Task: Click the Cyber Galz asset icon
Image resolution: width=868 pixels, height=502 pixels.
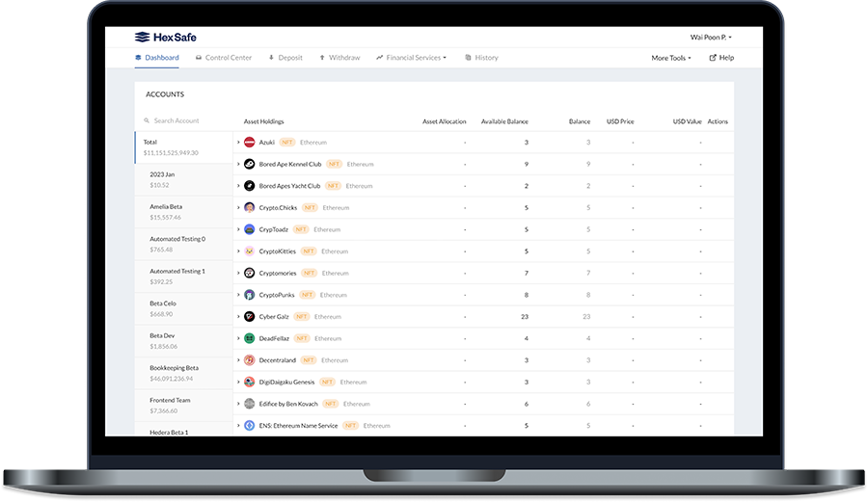Action: [x=250, y=316]
